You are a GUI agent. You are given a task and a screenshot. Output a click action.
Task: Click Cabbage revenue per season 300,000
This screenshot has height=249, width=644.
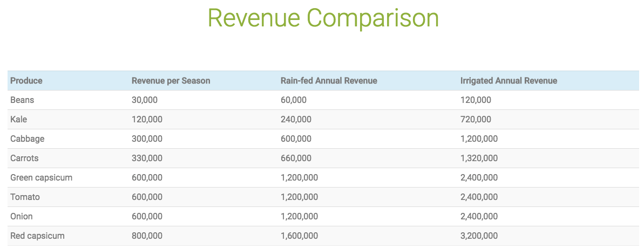pyautogui.click(x=147, y=139)
